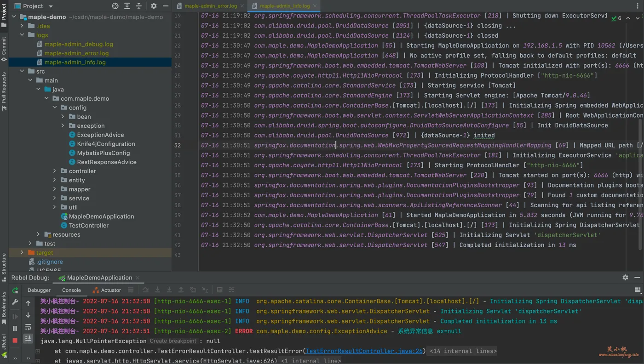644x364 pixels.
Task: Expand the resources folder
Action: pyautogui.click(x=39, y=234)
